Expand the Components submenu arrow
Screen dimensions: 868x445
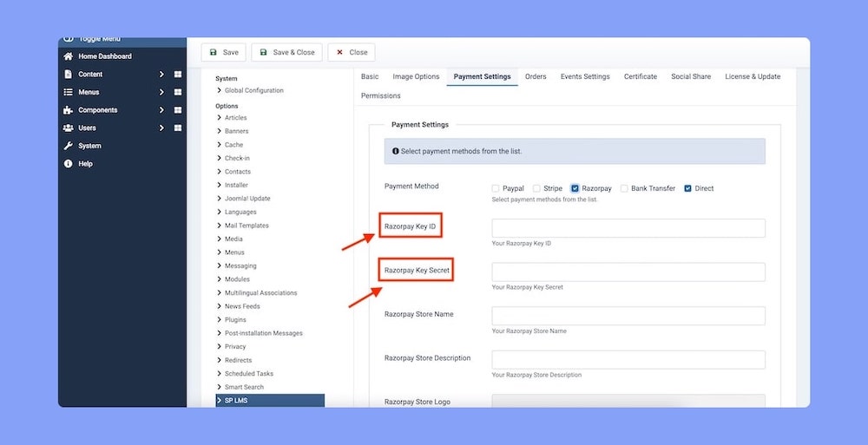(161, 110)
